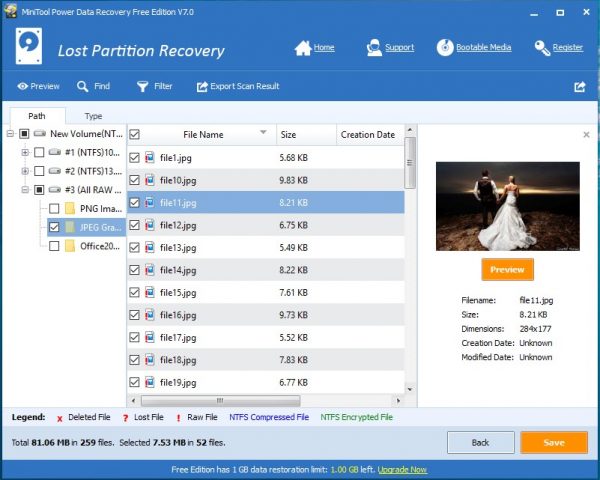600x480 pixels.
Task: Click the New Volume drive icon
Action: [40, 134]
